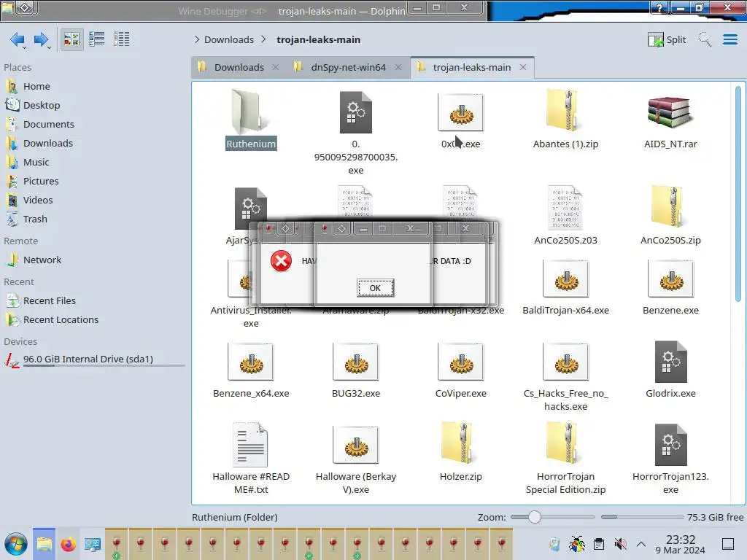This screenshot has height=560, width=747.
Task: Open the clipboard tray icon
Action: click(599, 544)
